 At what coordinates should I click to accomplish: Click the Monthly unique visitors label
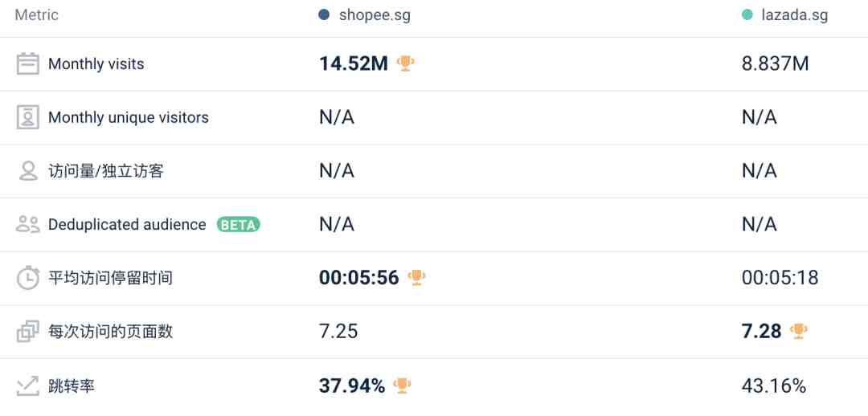[x=129, y=117]
